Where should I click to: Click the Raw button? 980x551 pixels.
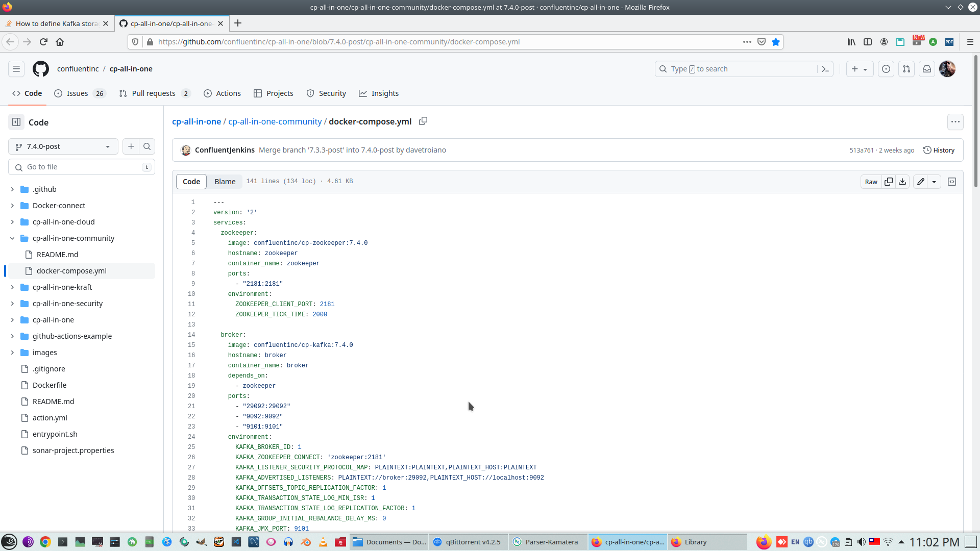(x=871, y=182)
